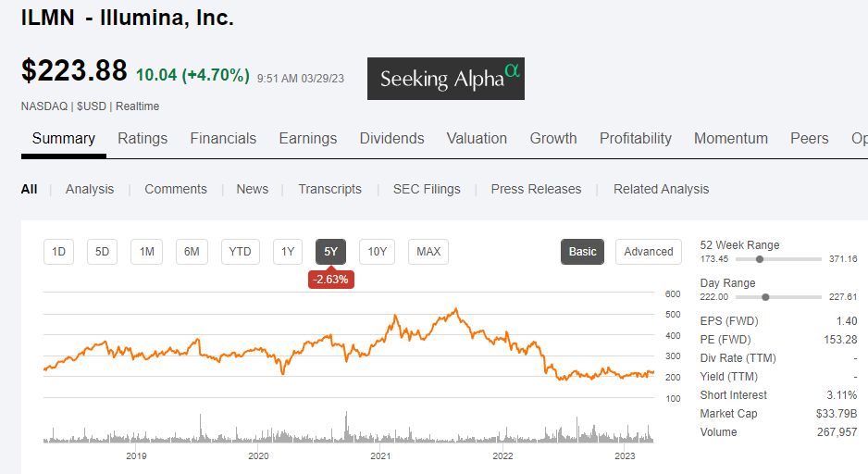The height and width of the screenshot is (474, 868).
Task: Select the Basic chart mode
Action: tap(582, 251)
